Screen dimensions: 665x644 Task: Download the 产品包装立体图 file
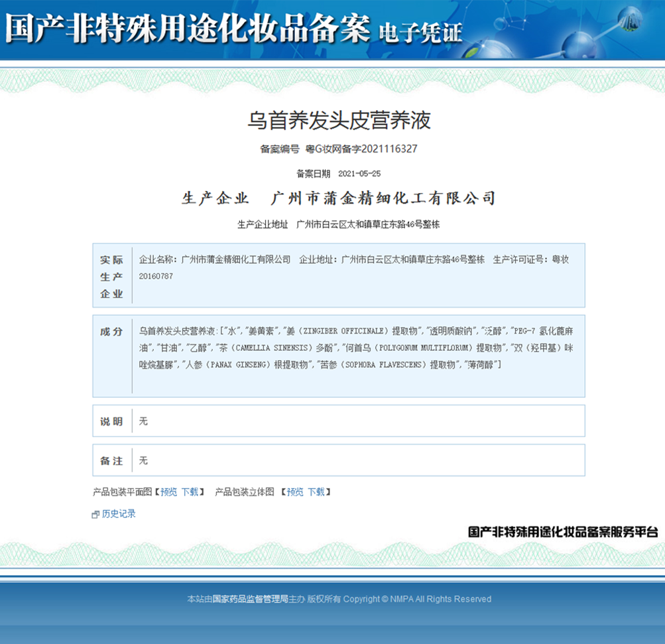(316, 491)
